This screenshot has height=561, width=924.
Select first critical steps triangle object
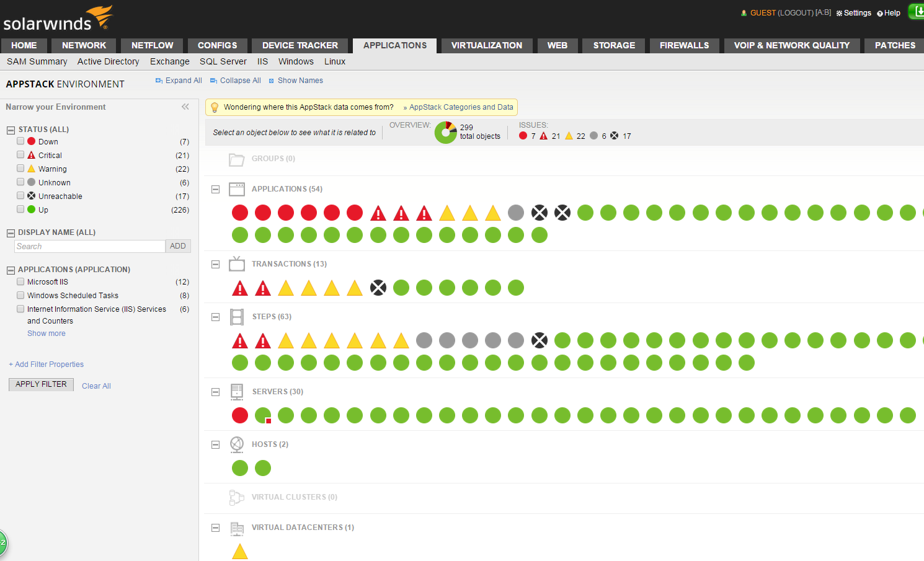tap(240, 341)
